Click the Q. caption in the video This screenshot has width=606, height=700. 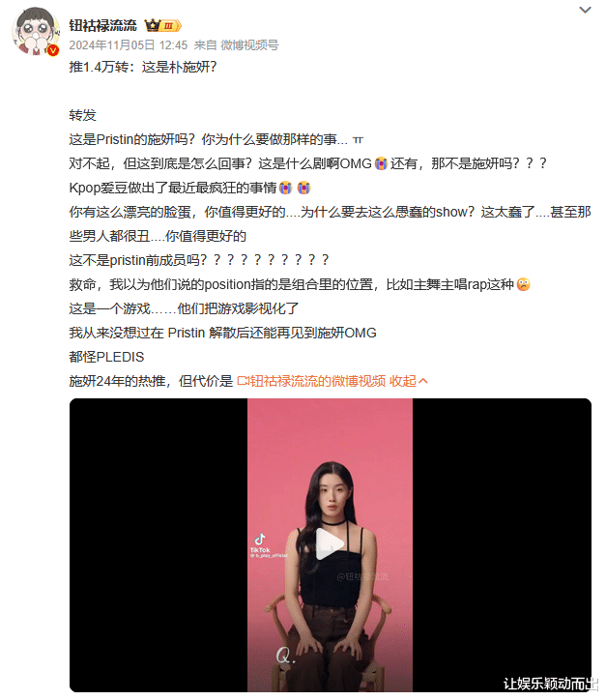(x=285, y=656)
